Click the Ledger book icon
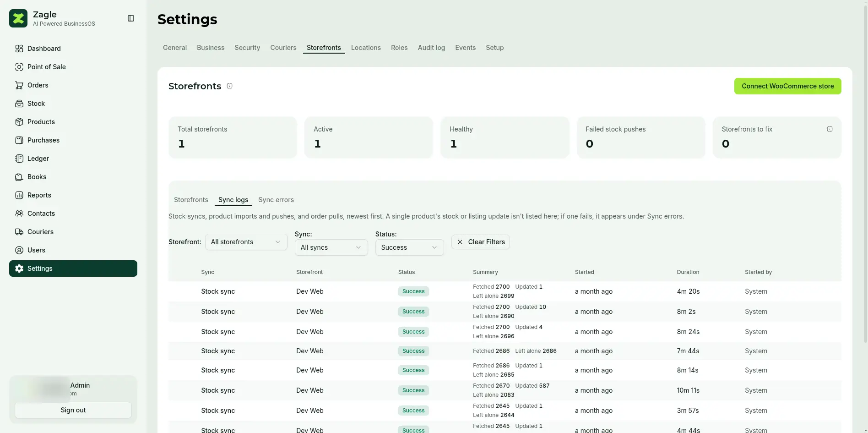 (19, 159)
